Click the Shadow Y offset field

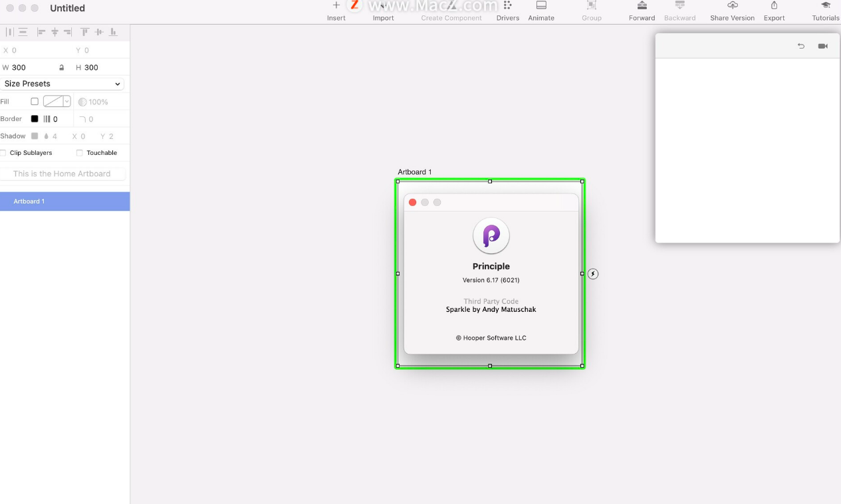point(112,136)
